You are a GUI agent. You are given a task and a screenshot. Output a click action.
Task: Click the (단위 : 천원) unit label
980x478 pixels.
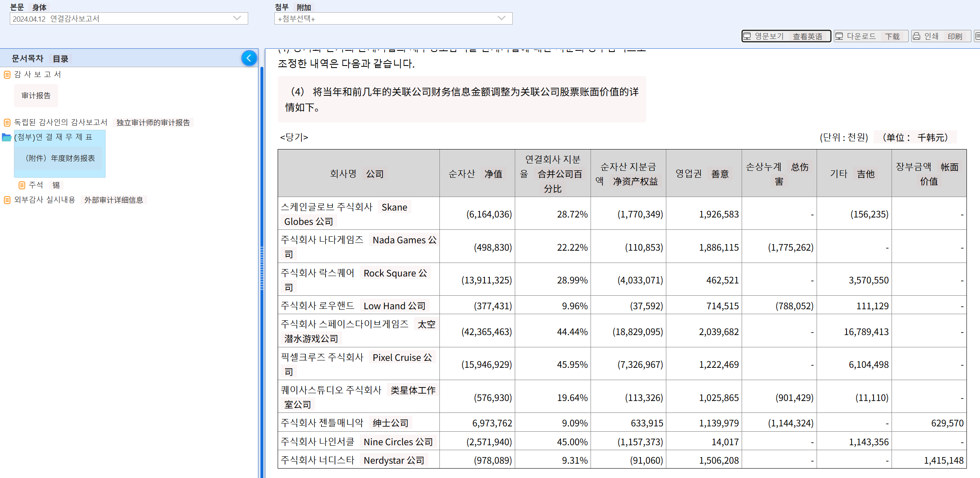click(x=844, y=137)
